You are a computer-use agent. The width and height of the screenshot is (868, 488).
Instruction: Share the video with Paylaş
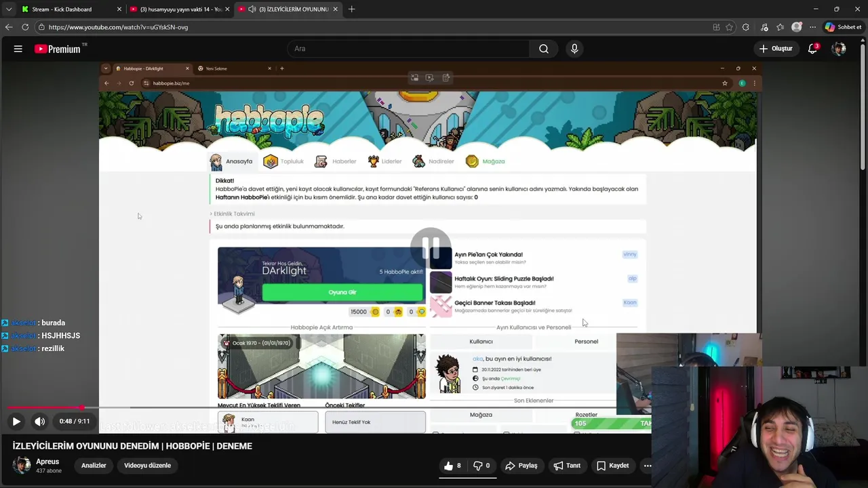[x=521, y=466]
